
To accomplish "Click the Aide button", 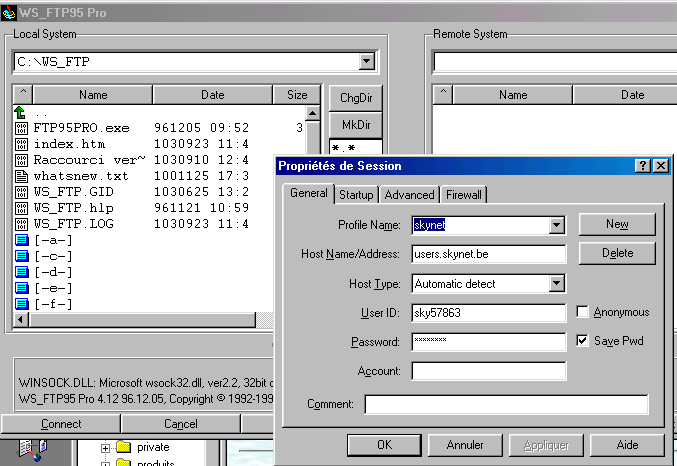I will (627, 445).
